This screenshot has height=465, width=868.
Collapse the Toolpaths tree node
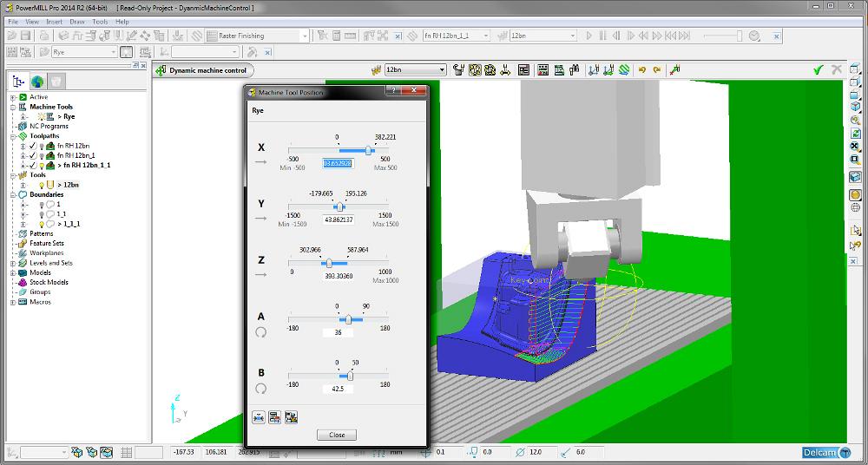tap(13, 135)
